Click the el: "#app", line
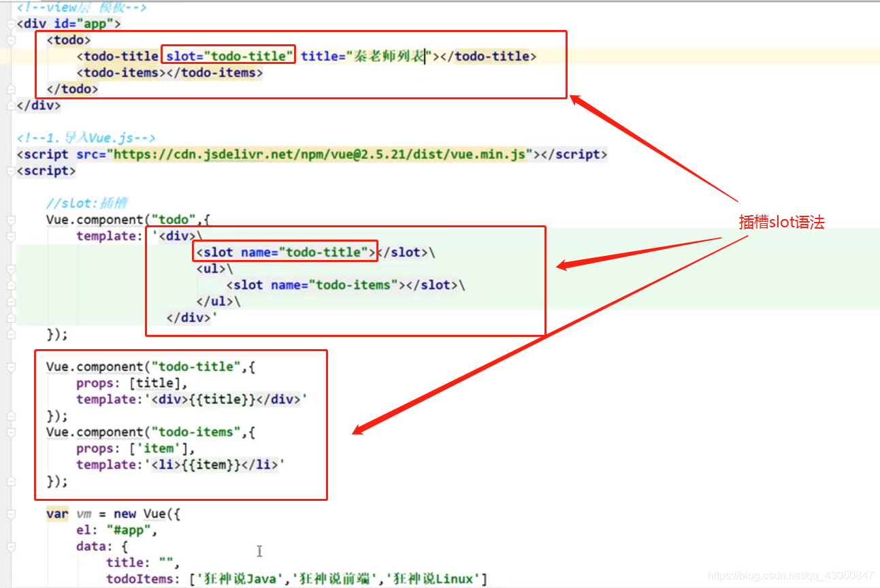 [117, 530]
